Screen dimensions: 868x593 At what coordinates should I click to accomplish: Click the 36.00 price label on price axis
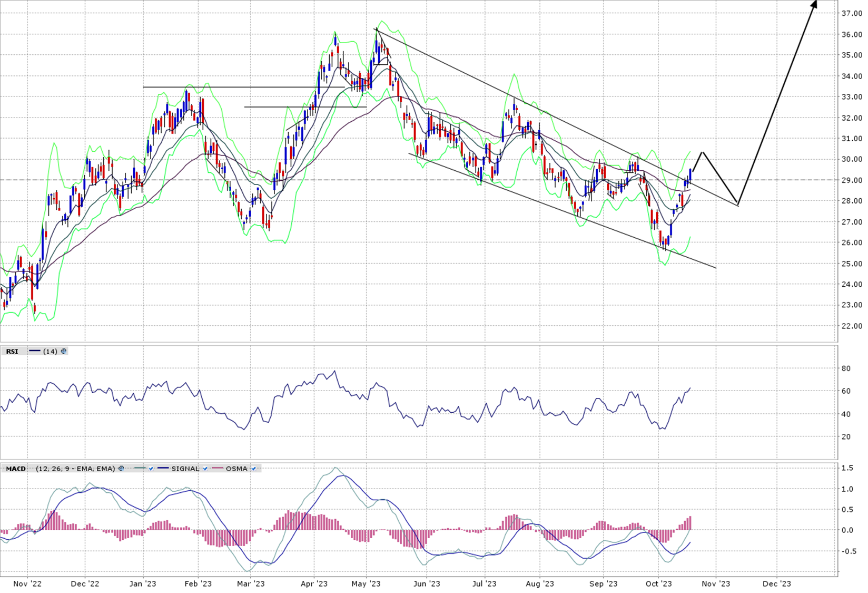pyautogui.click(x=851, y=35)
